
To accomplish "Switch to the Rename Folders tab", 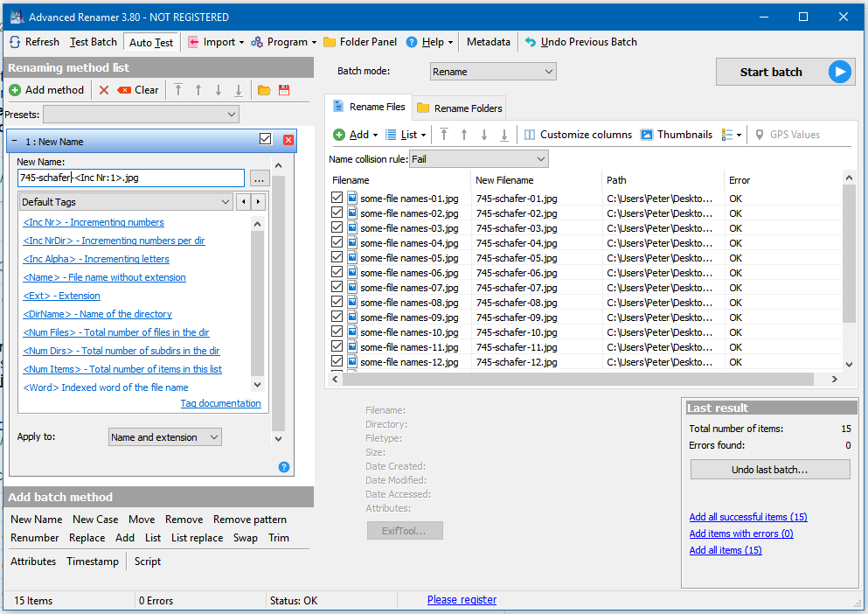I will (460, 108).
